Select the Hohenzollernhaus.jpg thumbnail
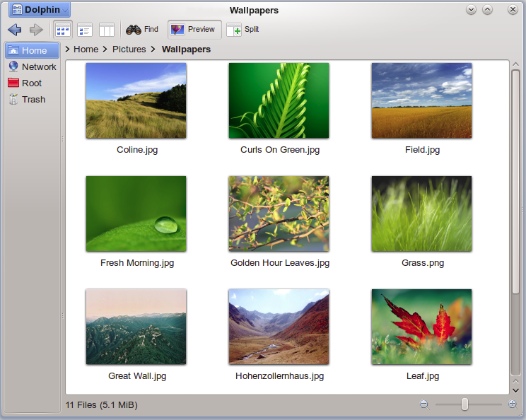The width and height of the screenshot is (526, 420). (279, 327)
